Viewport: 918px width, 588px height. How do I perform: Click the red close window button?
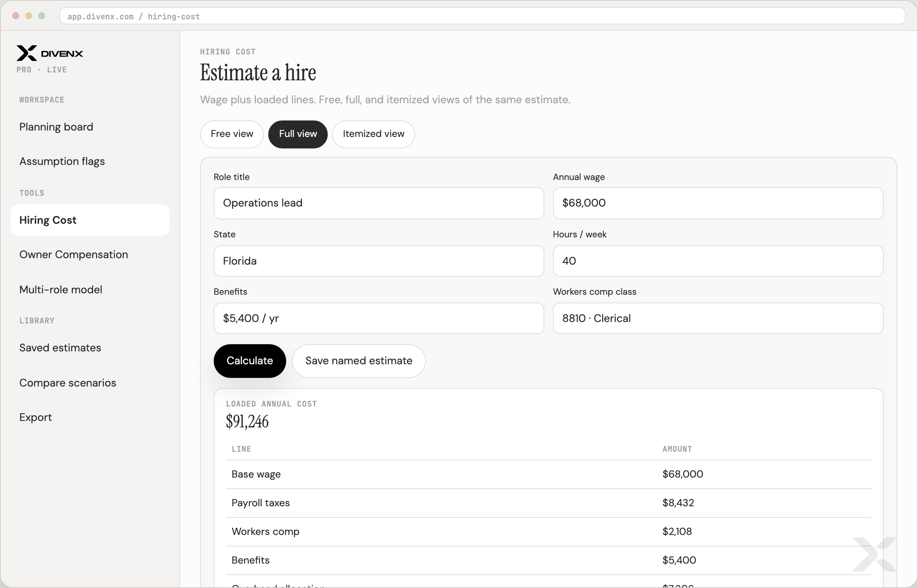coord(16,16)
